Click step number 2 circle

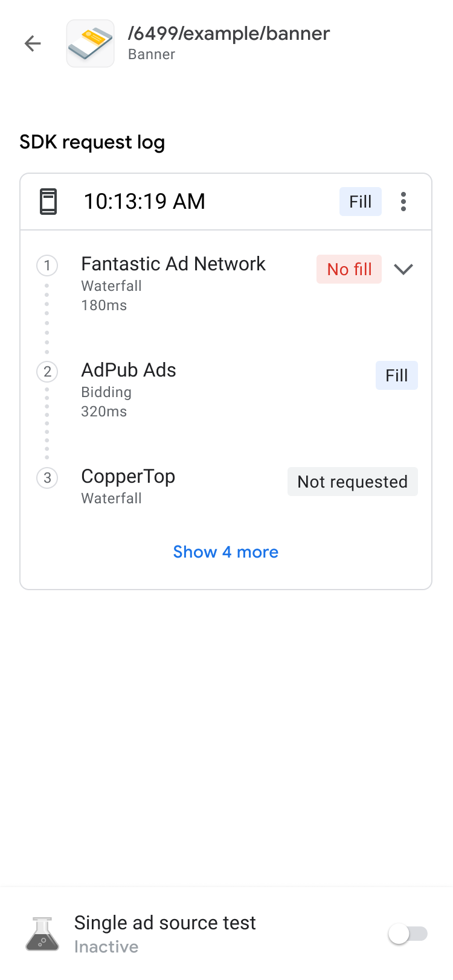tap(47, 372)
